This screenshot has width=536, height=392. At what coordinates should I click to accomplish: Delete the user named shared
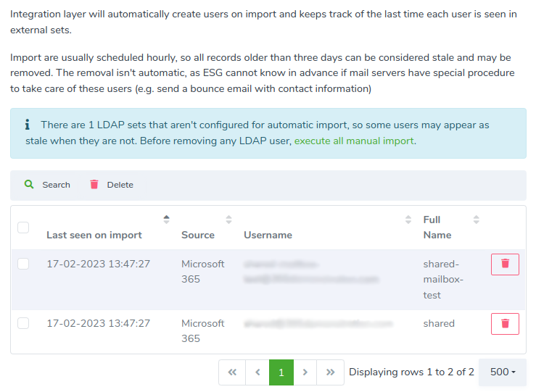pyautogui.click(x=505, y=324)
